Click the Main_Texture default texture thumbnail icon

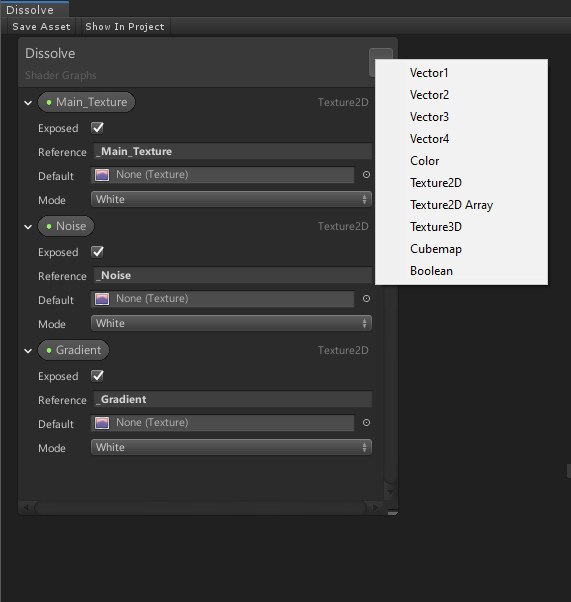[102, 175]
